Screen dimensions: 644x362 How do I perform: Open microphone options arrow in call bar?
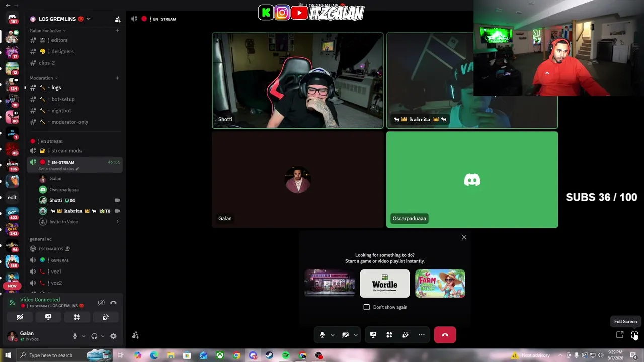(333, 335)
